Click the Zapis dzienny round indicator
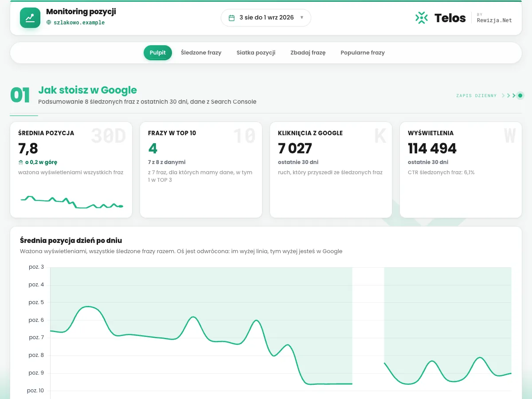The height and width of the screenshot is (399, 532). pyautogui.click(x=520, y=95)
